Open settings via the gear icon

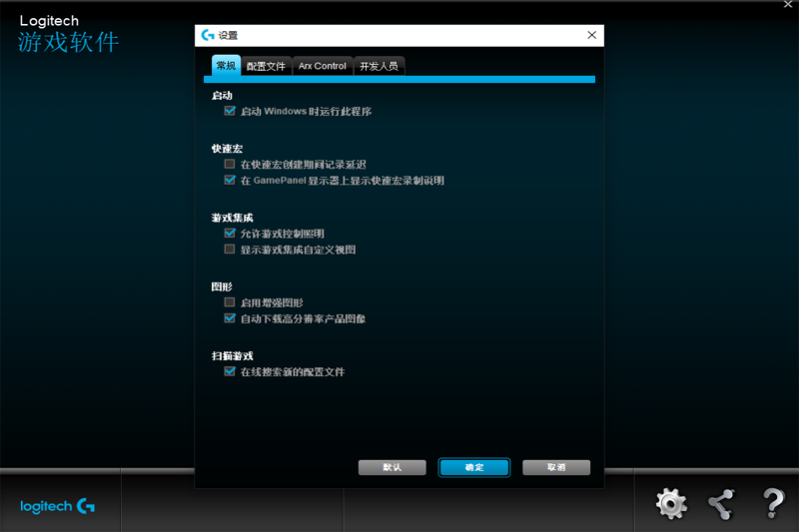pos(671,503)
